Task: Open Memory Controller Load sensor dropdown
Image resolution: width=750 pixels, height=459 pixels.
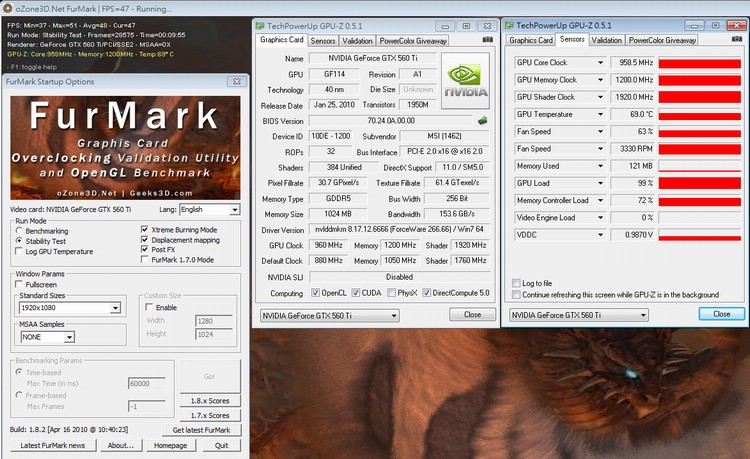Action: coord(600,200)
